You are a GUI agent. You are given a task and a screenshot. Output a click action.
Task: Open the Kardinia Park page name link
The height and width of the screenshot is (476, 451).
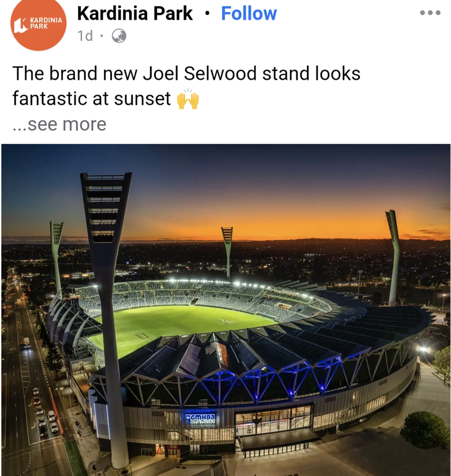(134, 13)
